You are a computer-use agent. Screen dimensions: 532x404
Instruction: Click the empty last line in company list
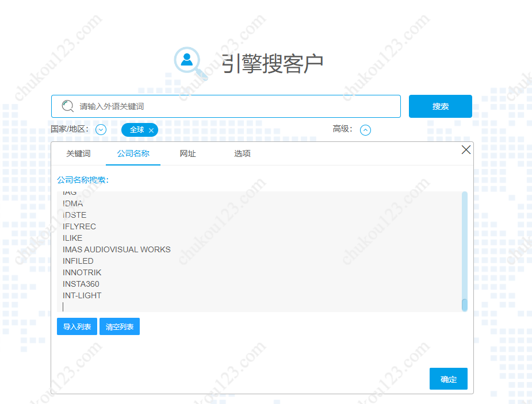(x=259, y=307)
